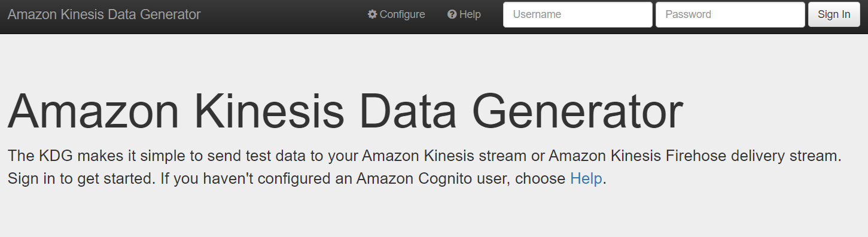The image size is (868, 237).
Task: Focus the Password input field
Action: 730,14
